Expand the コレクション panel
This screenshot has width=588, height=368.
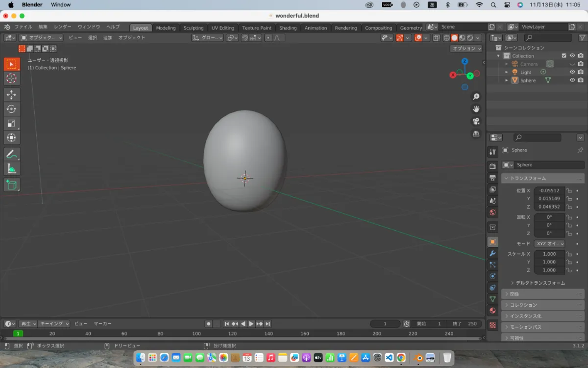[523, 305]
